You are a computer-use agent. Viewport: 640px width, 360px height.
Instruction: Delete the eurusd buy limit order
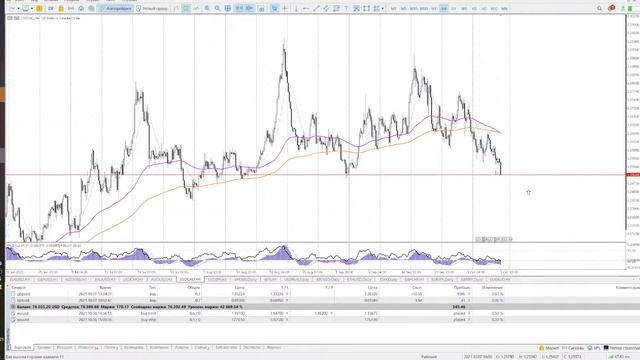(469, 313)
